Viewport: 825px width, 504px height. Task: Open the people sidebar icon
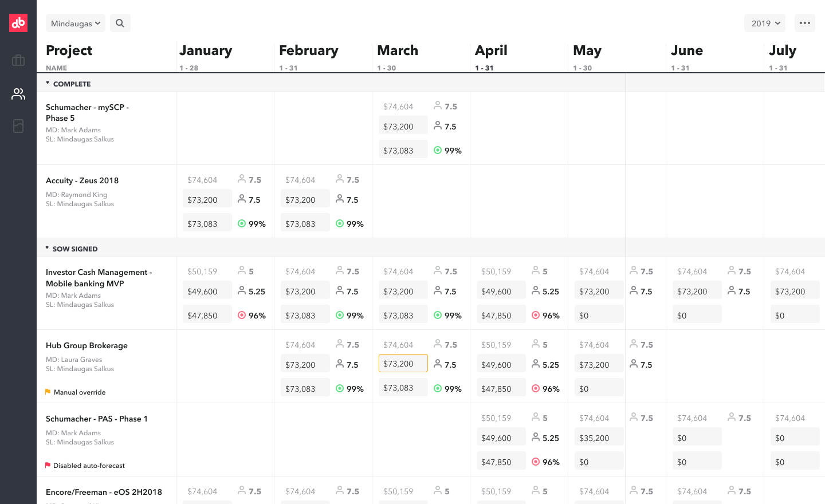[18, 94]
